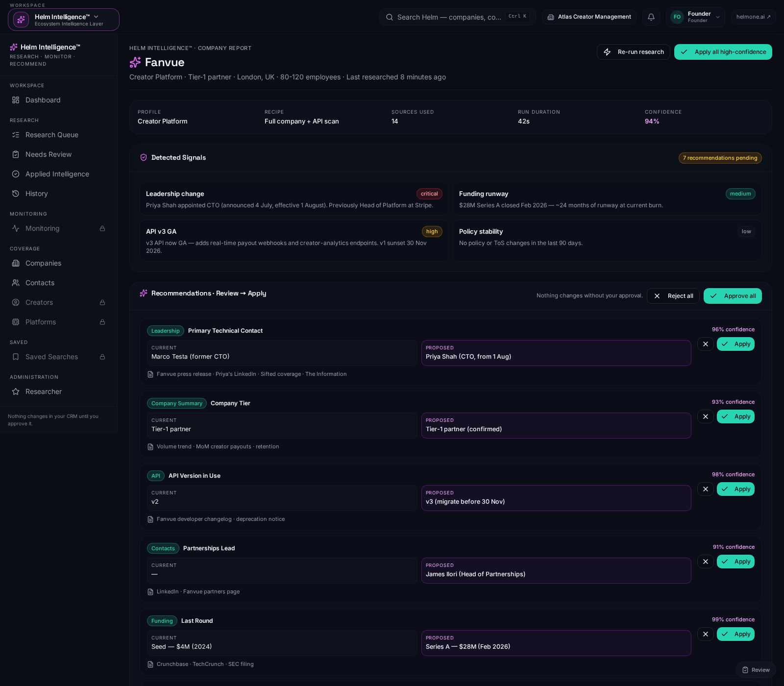
Task: Click the FO founder avatar
Action: point(677,17)
